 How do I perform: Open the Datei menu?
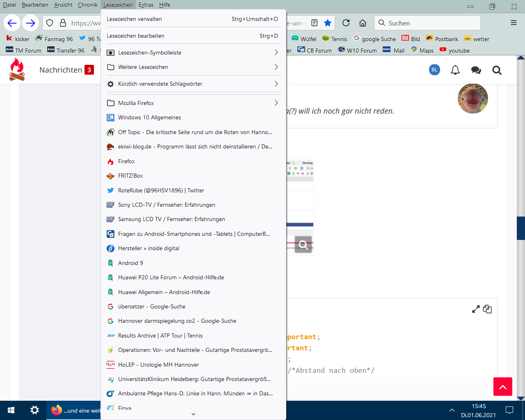(9, 5)
